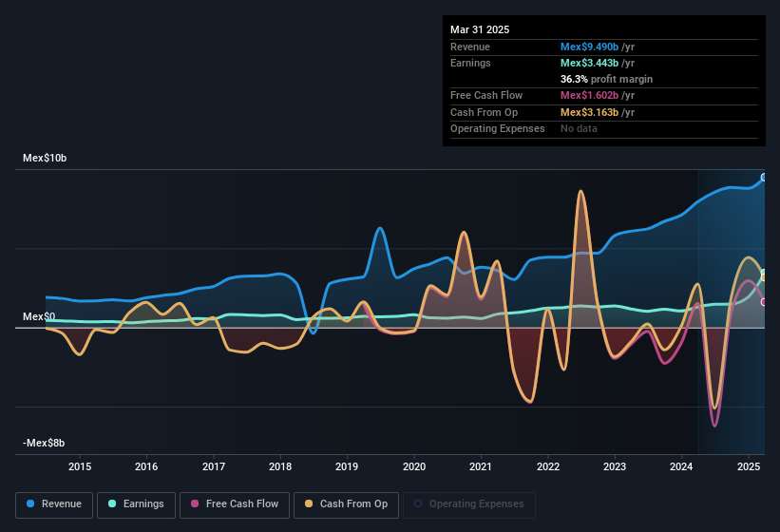
Task: Click the -Mex$8b y-axis label
Action: (x=44, y=443)
